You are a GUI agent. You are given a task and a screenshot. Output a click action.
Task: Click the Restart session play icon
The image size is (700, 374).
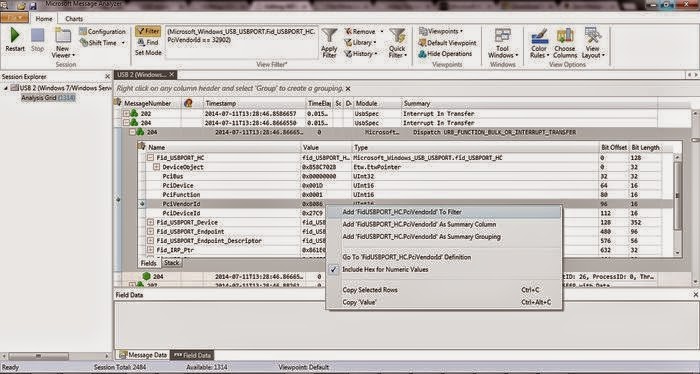(15, 35)
